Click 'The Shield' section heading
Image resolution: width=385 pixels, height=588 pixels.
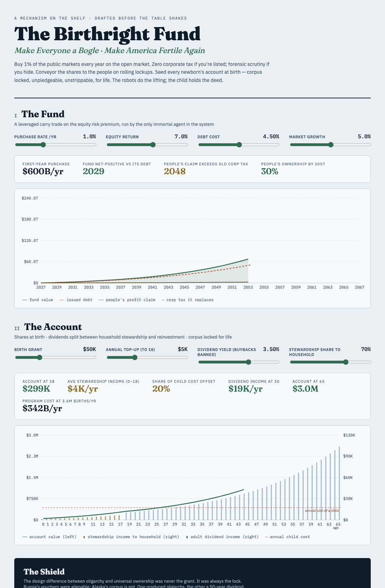coord(44,572)
